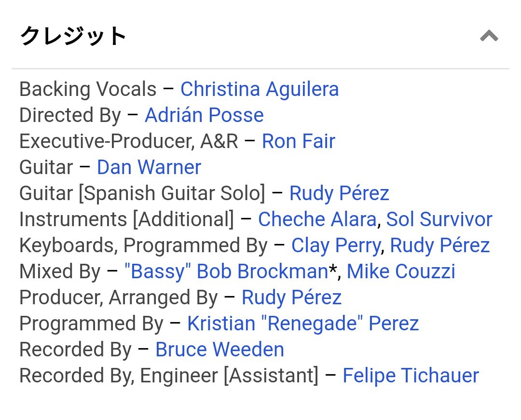Click Rudy Pérez in Spanish Guitar Solo credit

[x=339, y=193]
